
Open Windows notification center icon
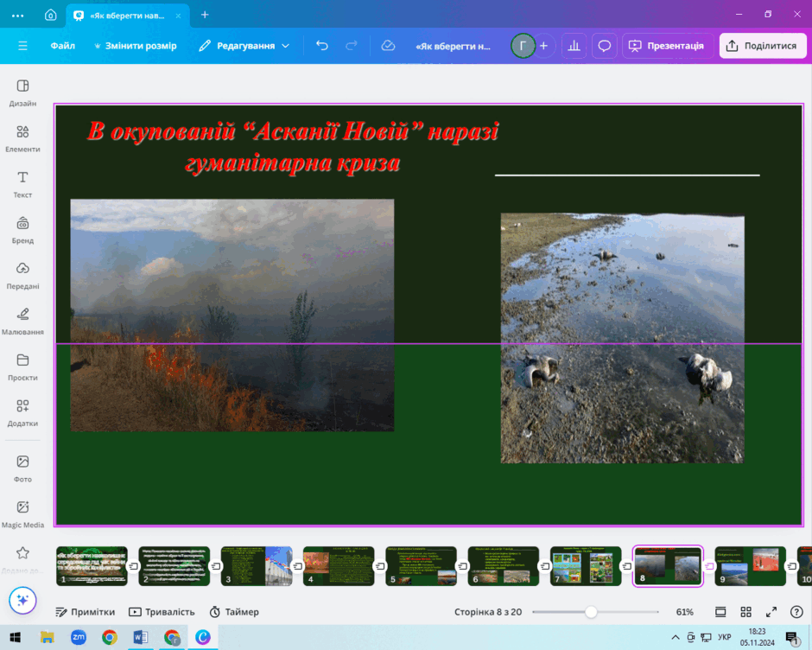(x=792, y=638)
